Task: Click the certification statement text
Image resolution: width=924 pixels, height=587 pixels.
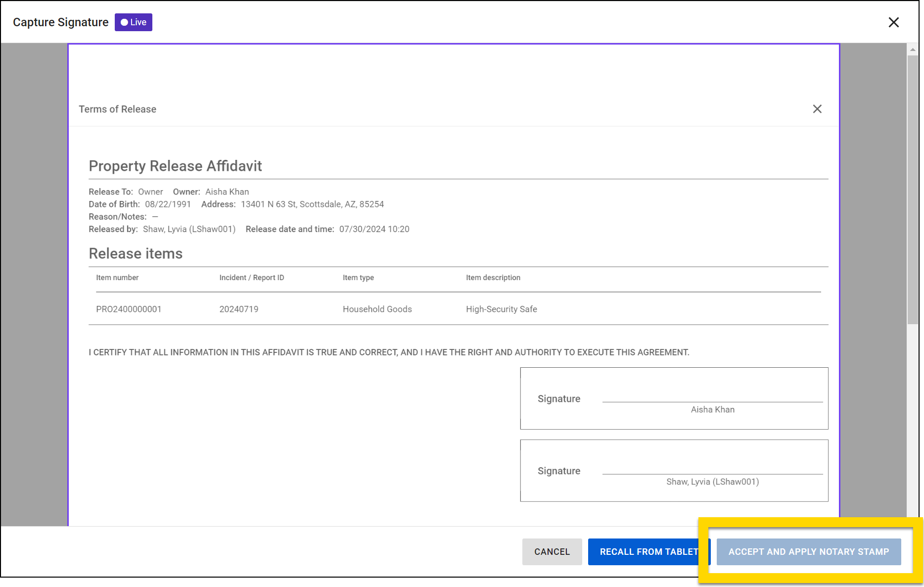Action: (389, 352)
